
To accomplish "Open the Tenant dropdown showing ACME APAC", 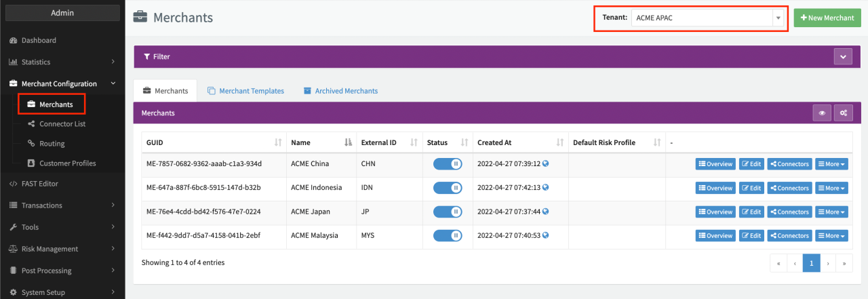I will pyautogui.click(x=707, y=18).
